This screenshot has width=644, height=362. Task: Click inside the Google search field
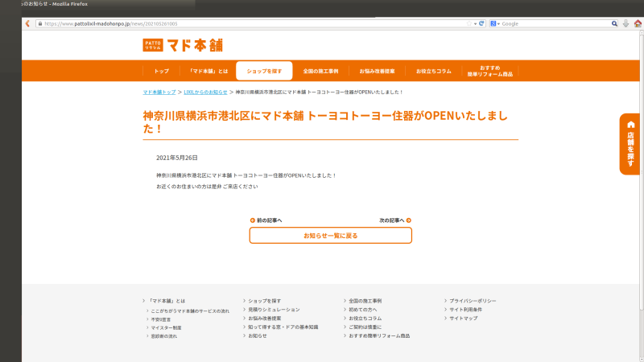point(555,24)
